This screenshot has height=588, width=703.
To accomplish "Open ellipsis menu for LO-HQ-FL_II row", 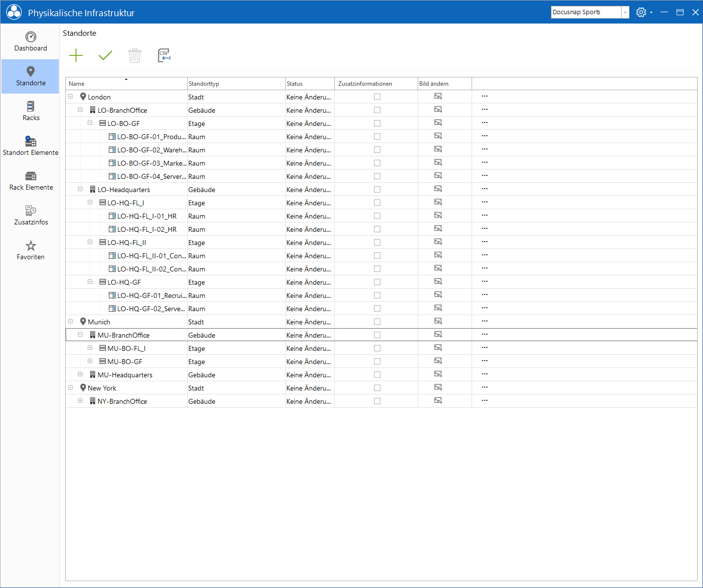I will coord(485,242).
